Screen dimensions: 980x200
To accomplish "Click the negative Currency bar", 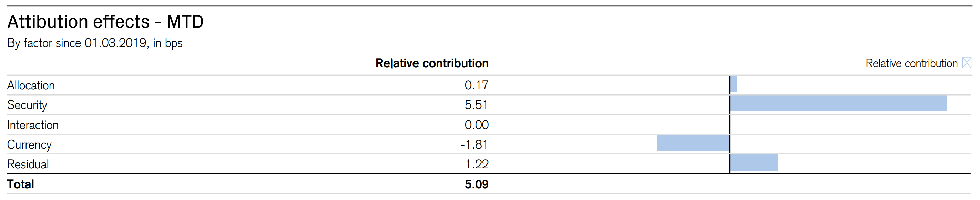I will (693, 143).
